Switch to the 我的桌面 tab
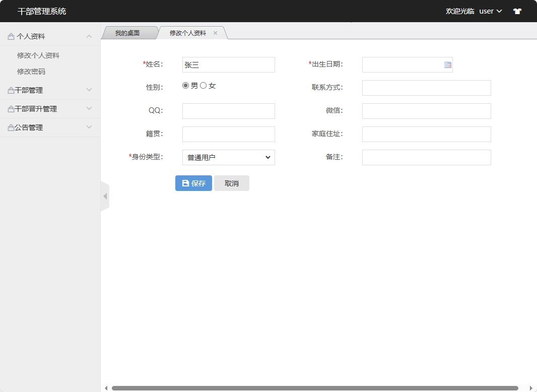The width and height of the screenshot is (537, 392). 127,33
